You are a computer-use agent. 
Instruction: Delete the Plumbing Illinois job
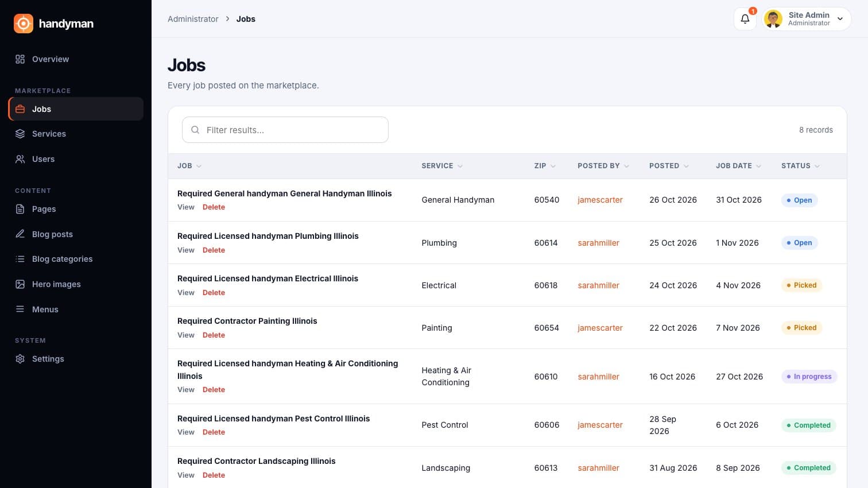pyautogui.click(x=214, y=250)
